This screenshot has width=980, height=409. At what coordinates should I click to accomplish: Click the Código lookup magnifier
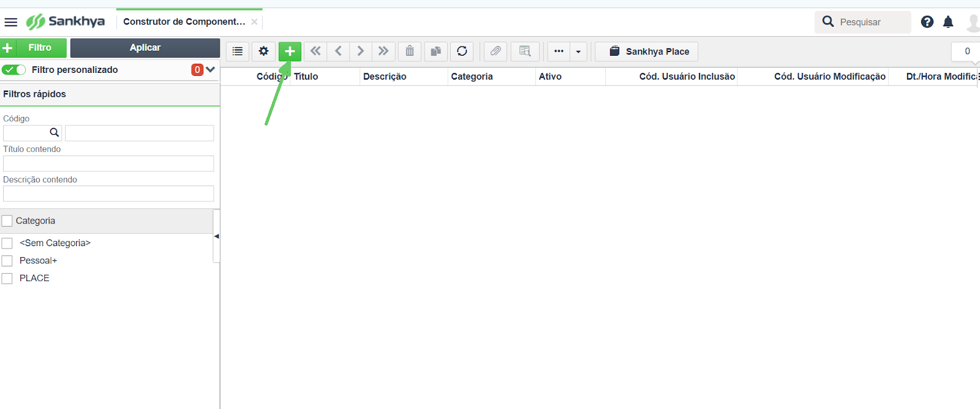54,132
